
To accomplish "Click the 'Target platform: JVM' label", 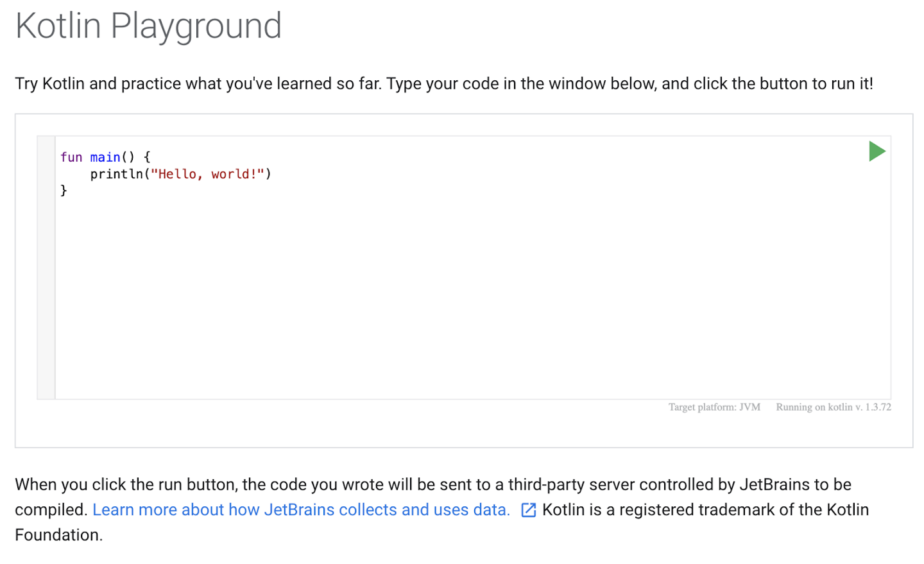I will click(714, 407).
